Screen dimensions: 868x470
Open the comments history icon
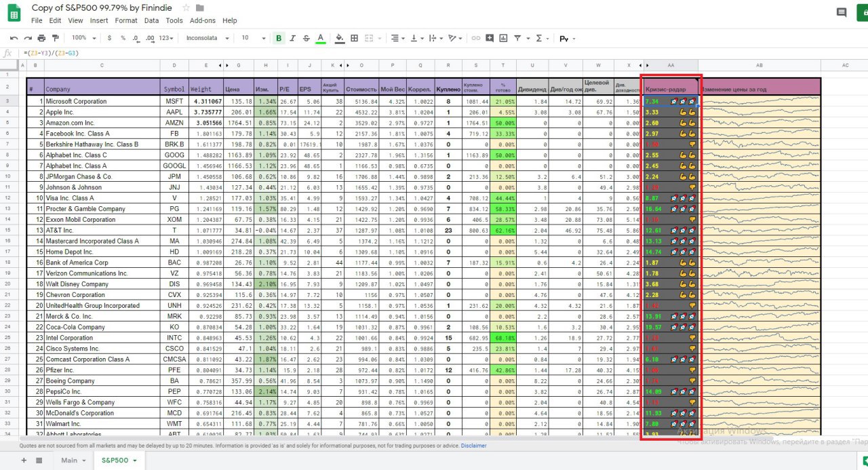tap(842, 12)
